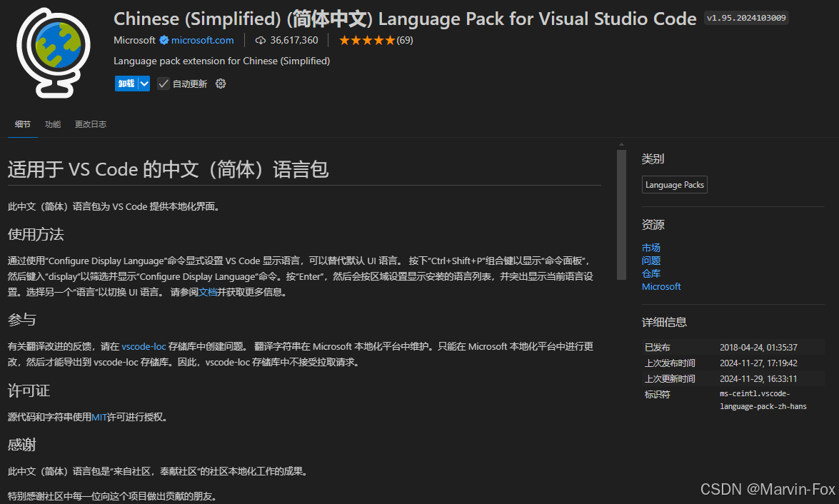This screenshot has width=839, height=504.
Task: Click the identifier ms-ceintl.vscode-language-pack-zh-hans
Action: coord(763,400)
